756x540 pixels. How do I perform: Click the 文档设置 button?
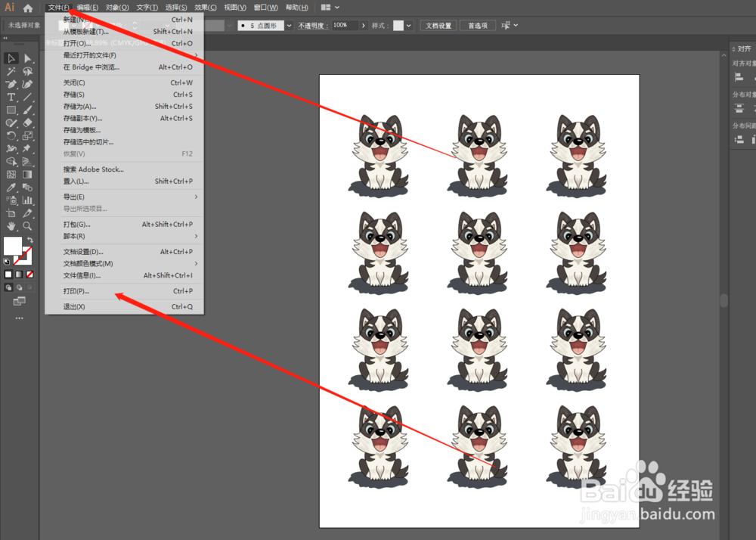pyautogui.click(x=438, y=26)
